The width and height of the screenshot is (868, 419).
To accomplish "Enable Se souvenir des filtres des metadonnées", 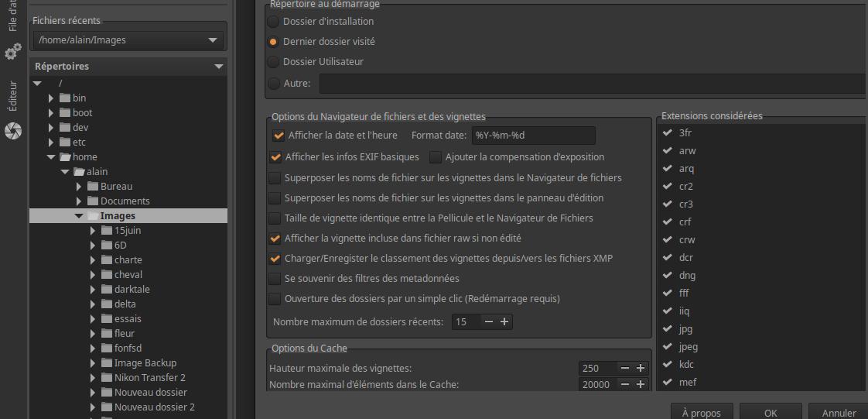I will (275, 278).
